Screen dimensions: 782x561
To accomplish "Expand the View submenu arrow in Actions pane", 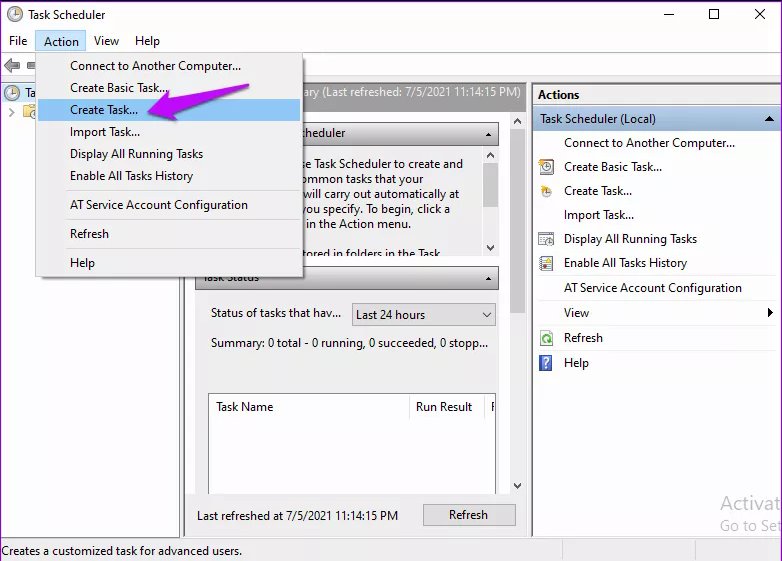I will pos(770,313).
